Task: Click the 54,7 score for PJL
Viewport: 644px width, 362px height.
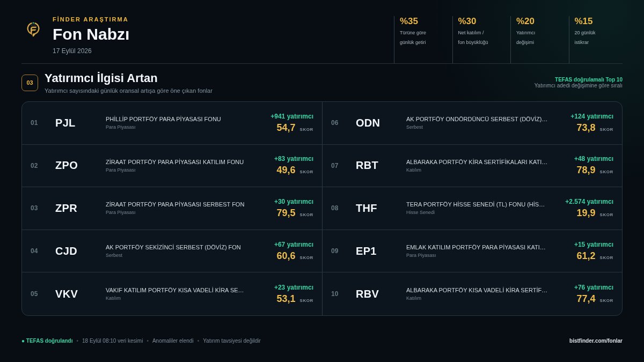Action: pos(286,128)
